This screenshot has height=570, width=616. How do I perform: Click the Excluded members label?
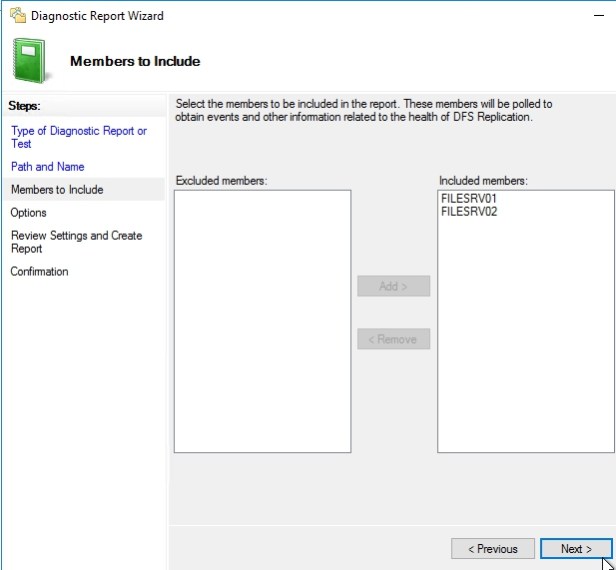[x=221, y=180]
